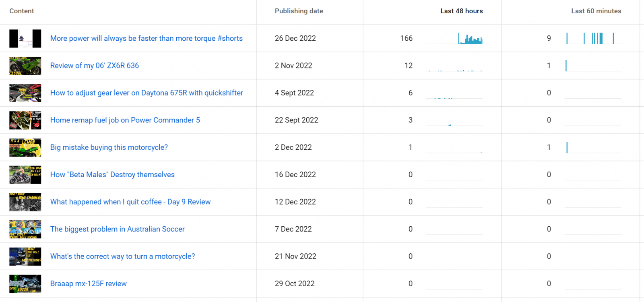Open 'Review of my 06' ZX6R 636' link
644x302 pixels.
95,66
